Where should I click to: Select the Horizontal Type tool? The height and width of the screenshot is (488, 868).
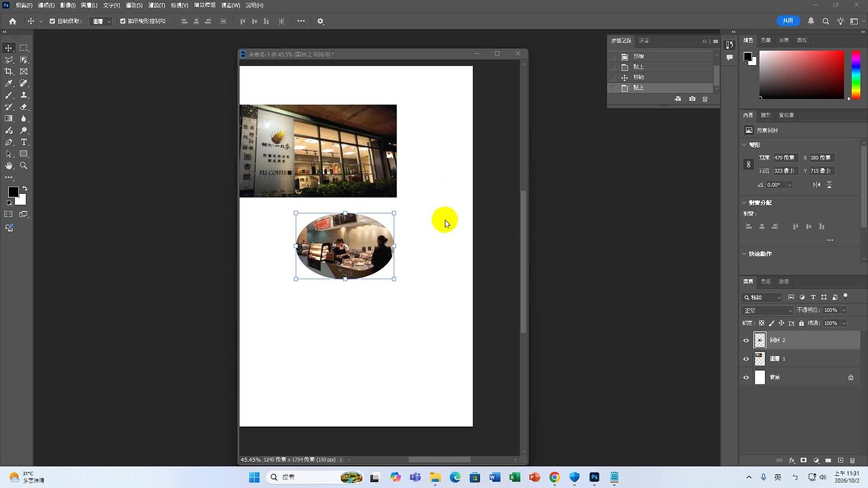(24, 142)
